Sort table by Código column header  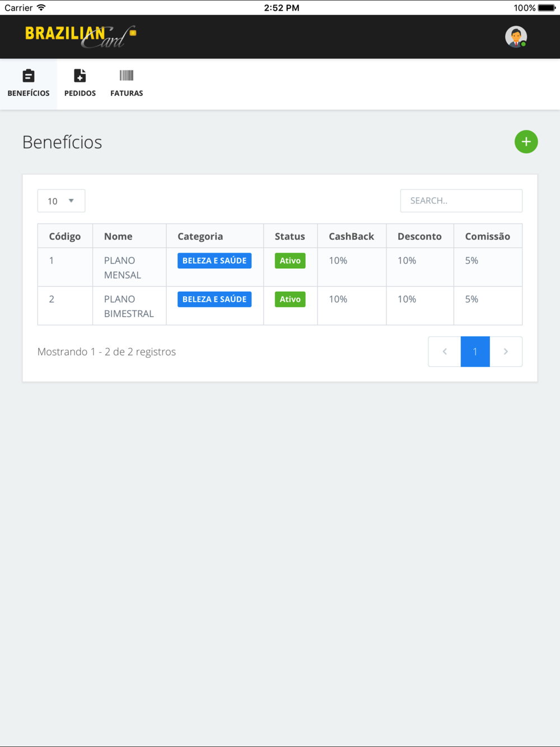(65, 236)
